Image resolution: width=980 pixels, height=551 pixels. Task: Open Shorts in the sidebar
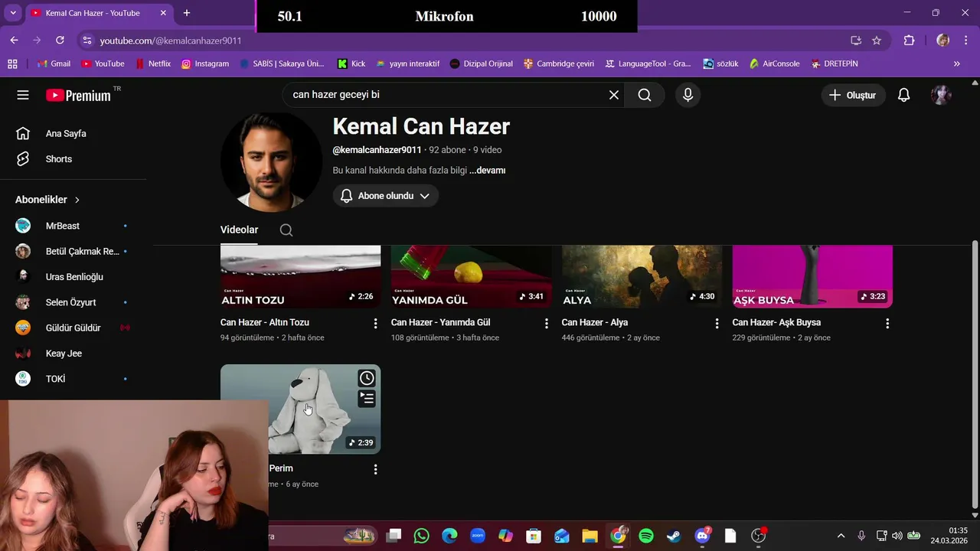click(x=73, y=159)
